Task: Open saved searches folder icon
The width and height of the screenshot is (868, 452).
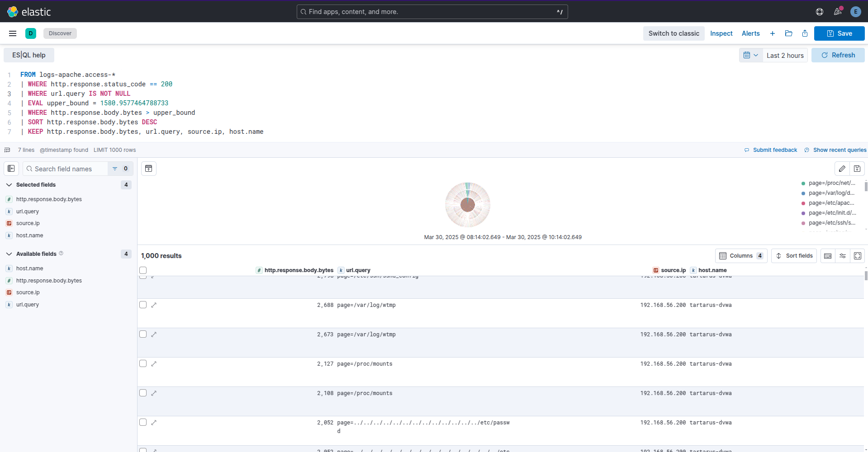Action: 788,33
